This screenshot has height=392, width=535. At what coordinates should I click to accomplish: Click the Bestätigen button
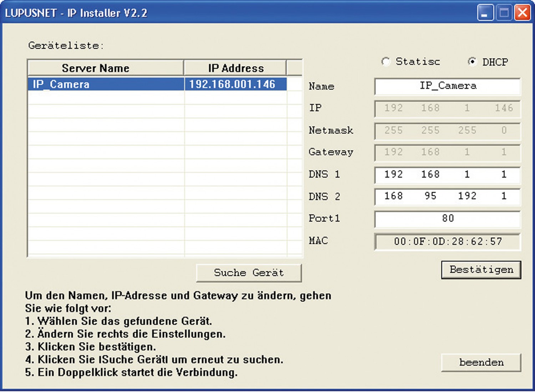point(481,270)
